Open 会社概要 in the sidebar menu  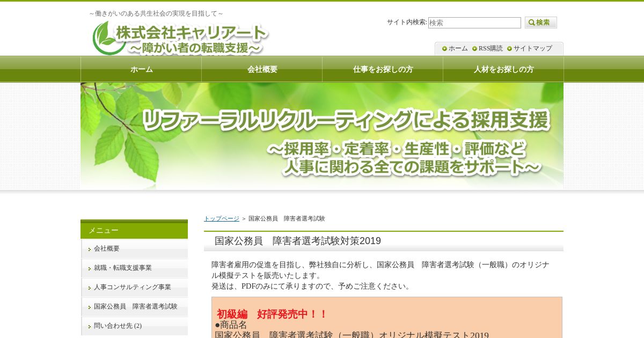135,249
